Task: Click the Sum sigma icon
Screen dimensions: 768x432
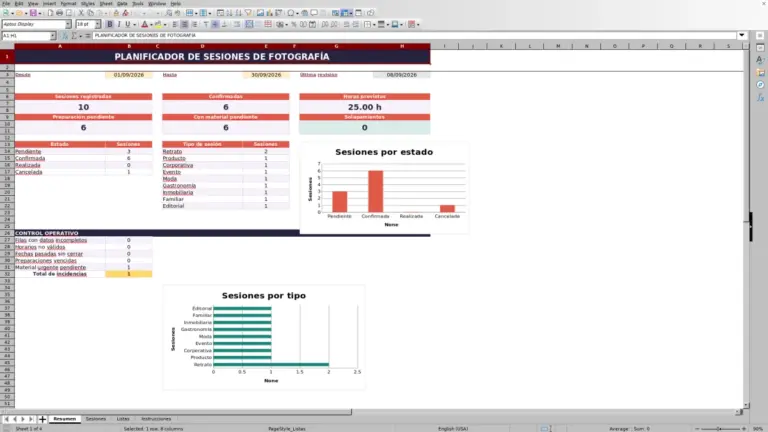Action: click(x=74, y=36)
